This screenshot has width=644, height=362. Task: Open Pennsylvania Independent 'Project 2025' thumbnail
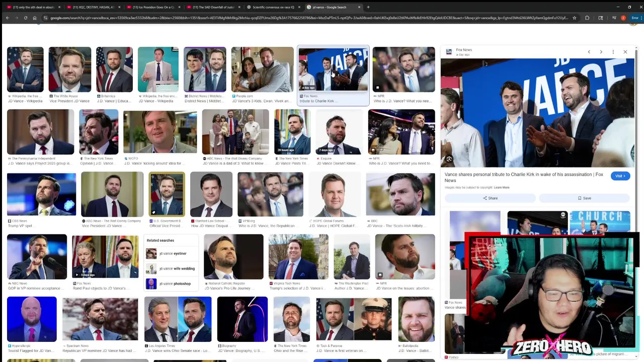click(40, 132)
